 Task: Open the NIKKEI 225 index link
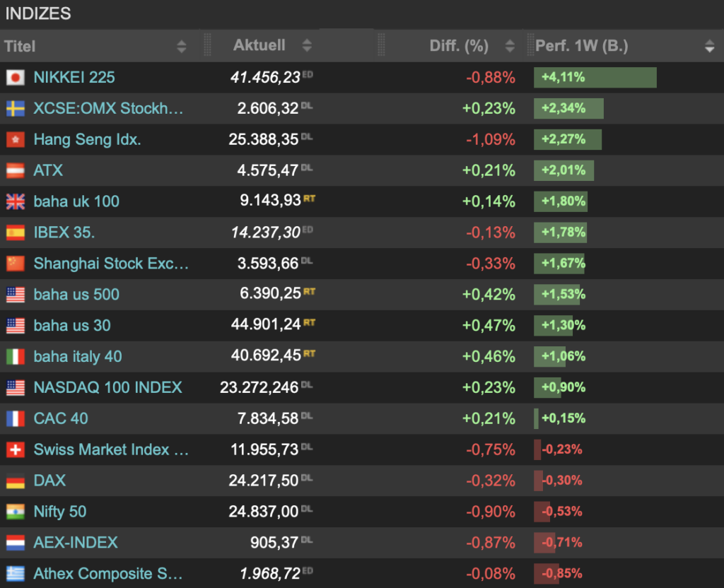click(74, 78)
